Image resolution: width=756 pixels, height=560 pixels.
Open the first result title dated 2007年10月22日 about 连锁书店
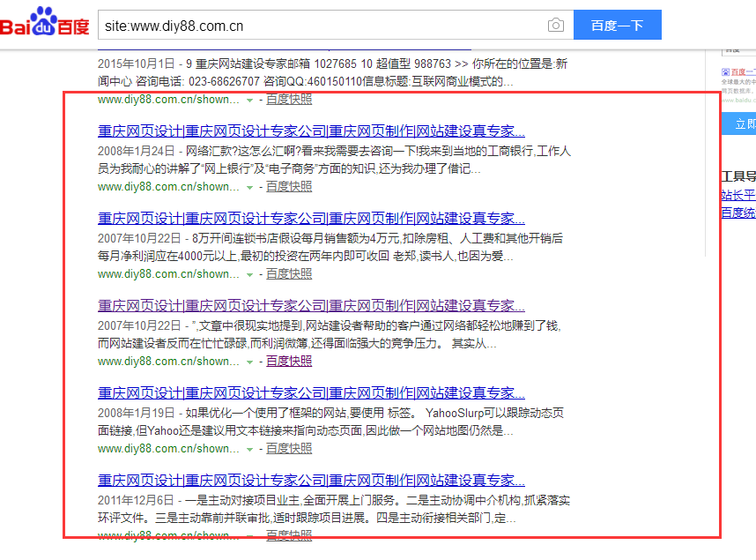pyautogui.click(x=311, y=218)
